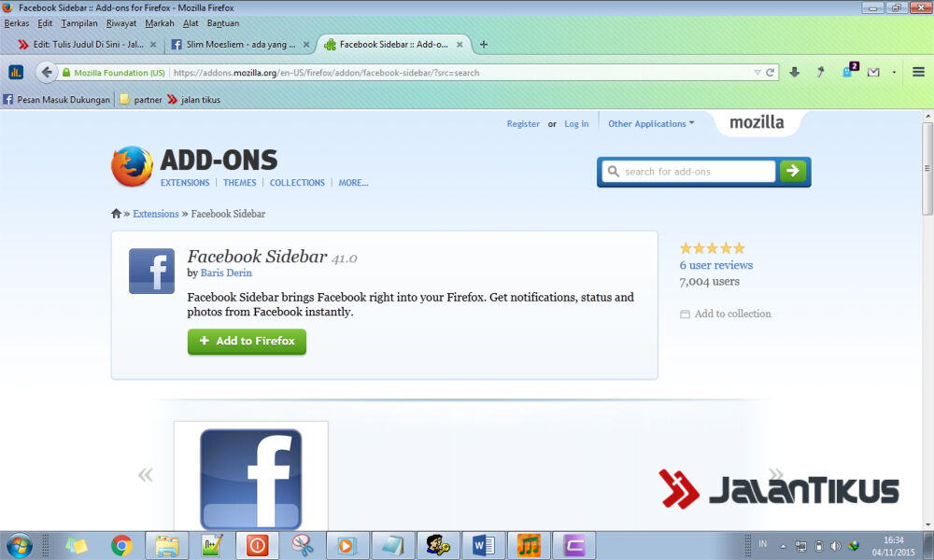This screenshot has width=934, height=560.
Task: Click the five-star rating display
Action: tap(712, 247)
